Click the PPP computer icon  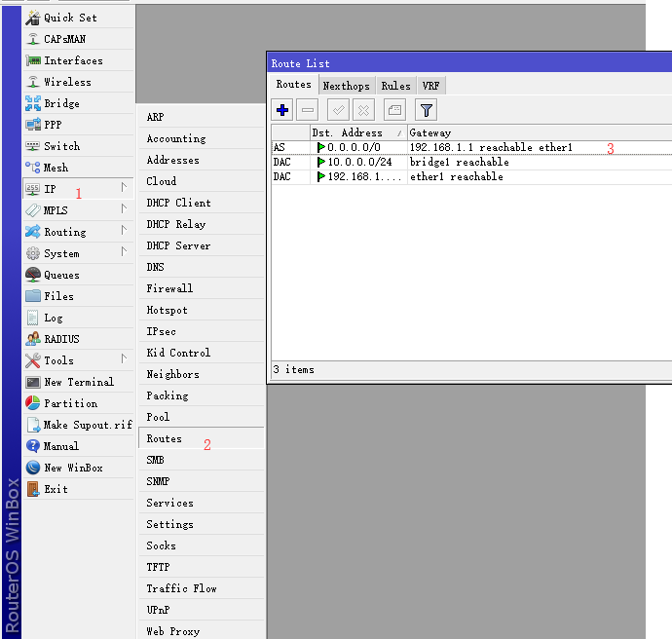pos(33,125)
